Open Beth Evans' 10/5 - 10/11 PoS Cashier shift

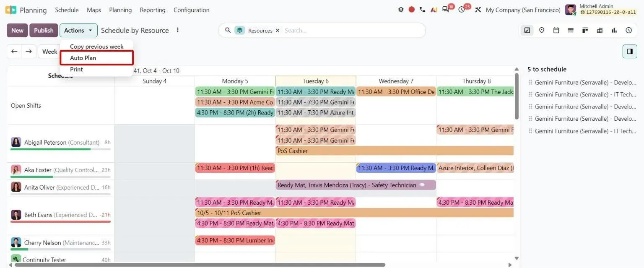click(354, 213)
